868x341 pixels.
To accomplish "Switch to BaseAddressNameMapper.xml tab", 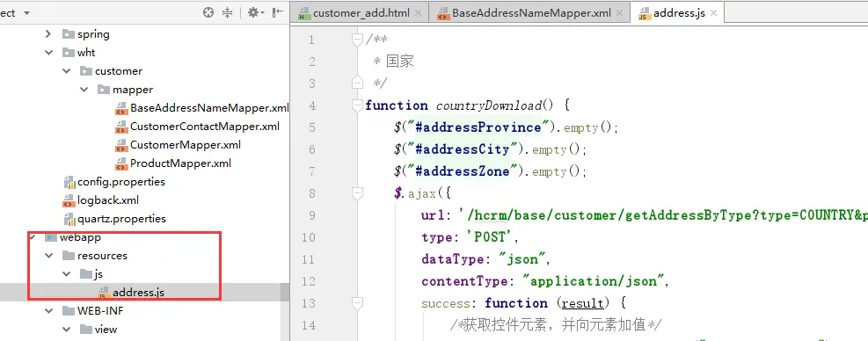I will (531, 13).
